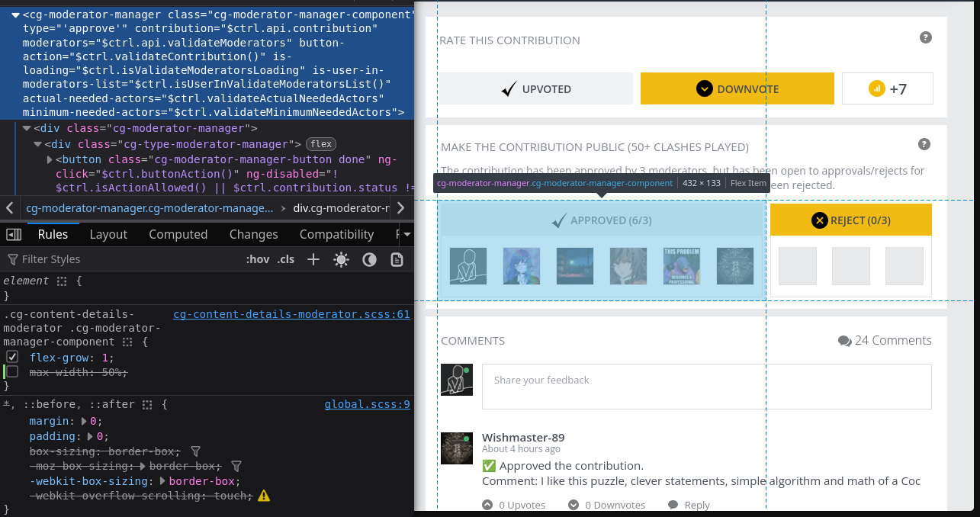
Task: Toggle print media simulation page icon
Action: click(x=397, y=259)
